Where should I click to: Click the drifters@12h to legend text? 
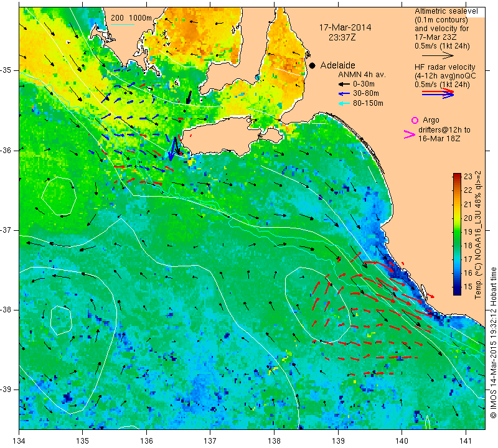(444, 130)
